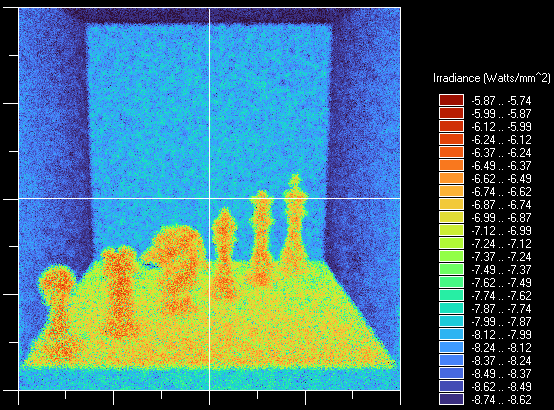
Task: Click the -8.24 .. -8.12 light blue swatch
Action: [x=451, y=347]
